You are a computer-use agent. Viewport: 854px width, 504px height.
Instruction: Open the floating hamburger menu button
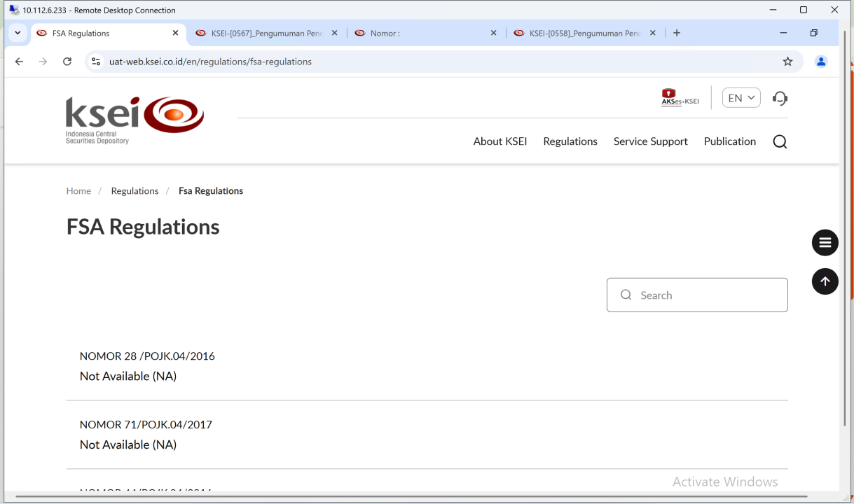pos(825,243)
